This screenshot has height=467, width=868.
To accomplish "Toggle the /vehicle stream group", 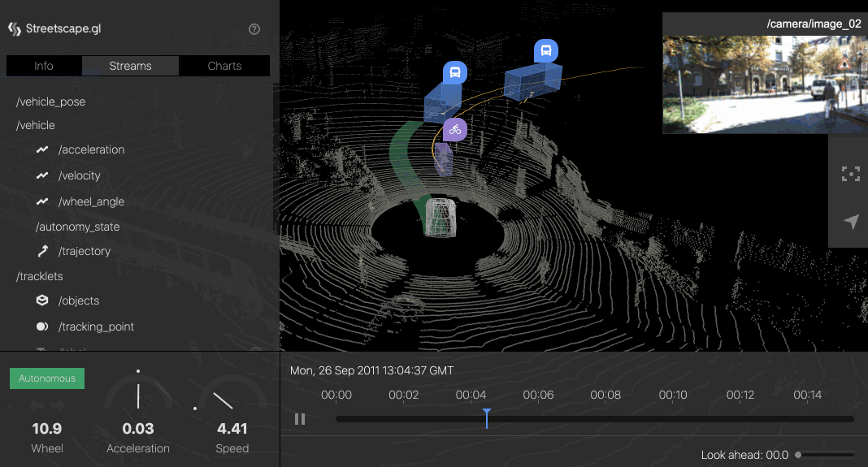I will [x=36, y=126].
